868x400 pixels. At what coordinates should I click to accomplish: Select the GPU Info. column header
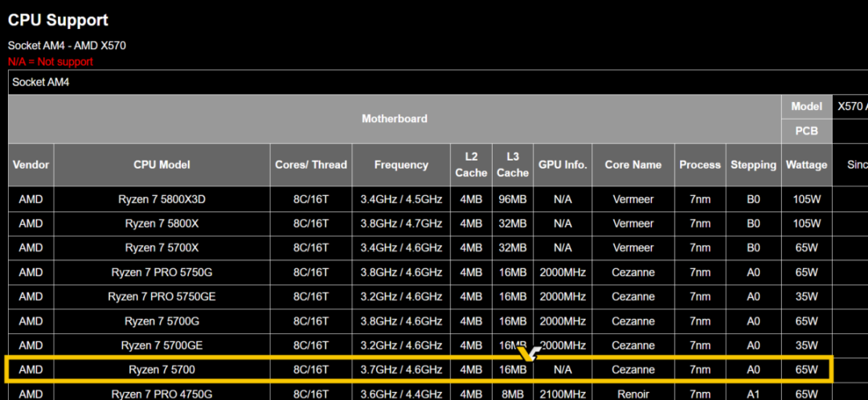click(563, 165)
